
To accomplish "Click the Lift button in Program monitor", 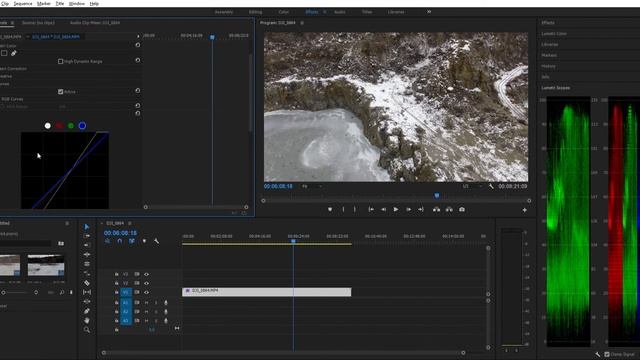I will point(436,209).
